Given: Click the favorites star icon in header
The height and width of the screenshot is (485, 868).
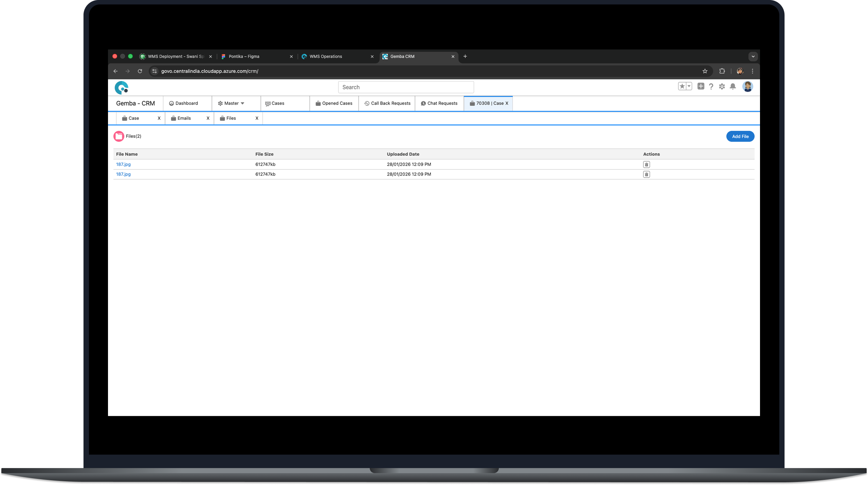Looking at the screenshot, I should [682, 86].
